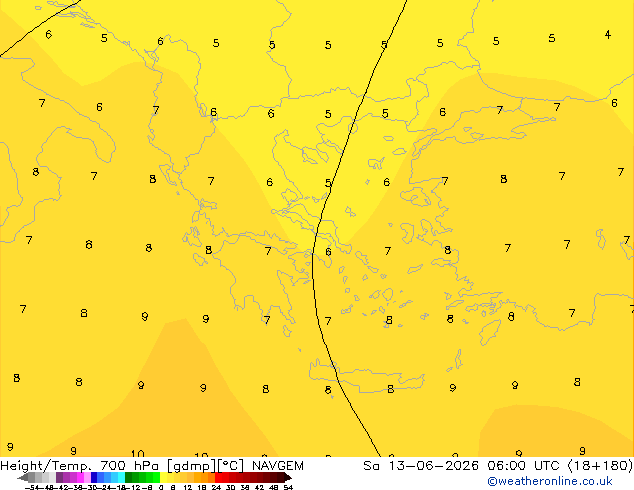This screenshot has height=490, width=634.
Task: Click the gray left arrow end of the legend
Action: (x=23, y=477)
